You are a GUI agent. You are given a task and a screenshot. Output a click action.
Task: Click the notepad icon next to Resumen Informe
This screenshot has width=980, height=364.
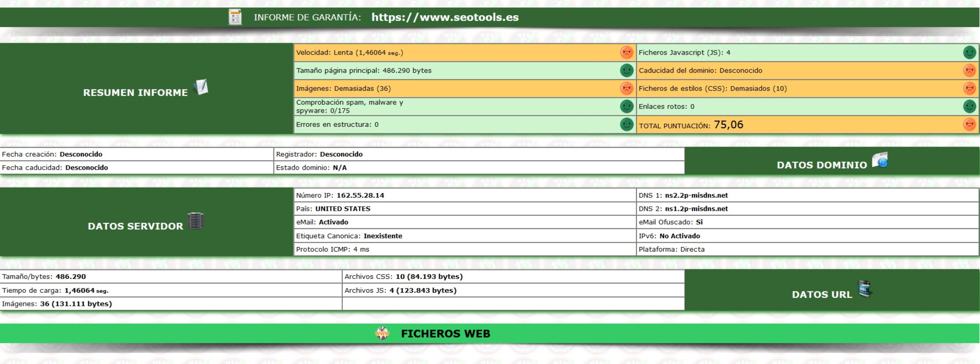(200, 87)
